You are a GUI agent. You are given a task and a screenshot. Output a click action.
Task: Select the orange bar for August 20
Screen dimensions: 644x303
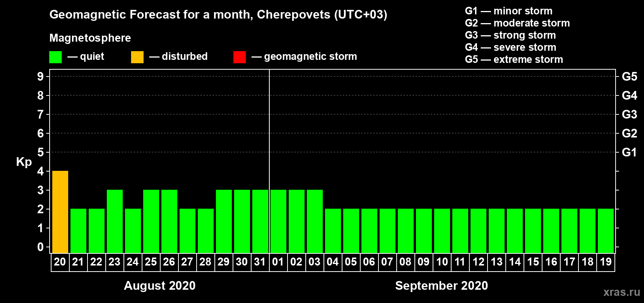pos(60,212)
